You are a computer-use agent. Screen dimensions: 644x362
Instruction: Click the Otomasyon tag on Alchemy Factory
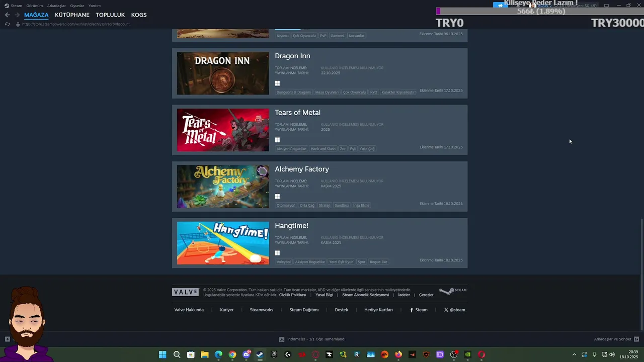click(x=286, y=205)
